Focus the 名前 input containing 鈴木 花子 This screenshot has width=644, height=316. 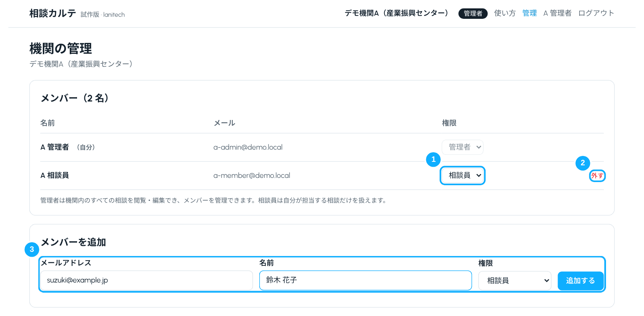(365, 280)
